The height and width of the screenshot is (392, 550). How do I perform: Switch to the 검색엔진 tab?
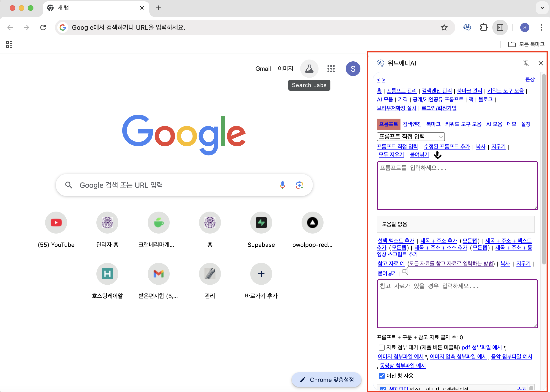pos(412,124)
